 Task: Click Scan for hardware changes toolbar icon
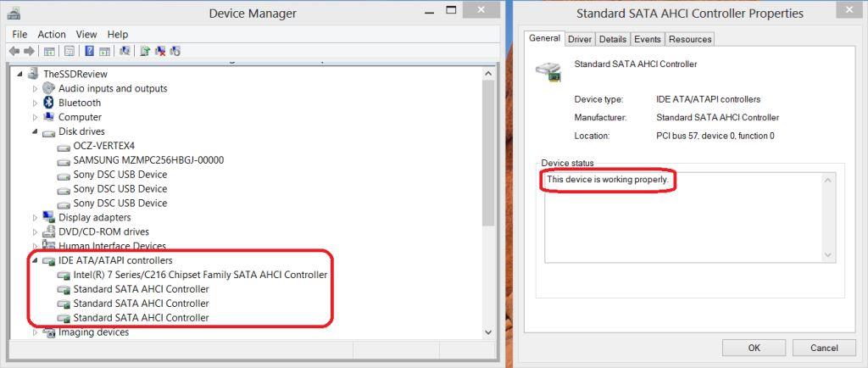click(x=125, y=51)
